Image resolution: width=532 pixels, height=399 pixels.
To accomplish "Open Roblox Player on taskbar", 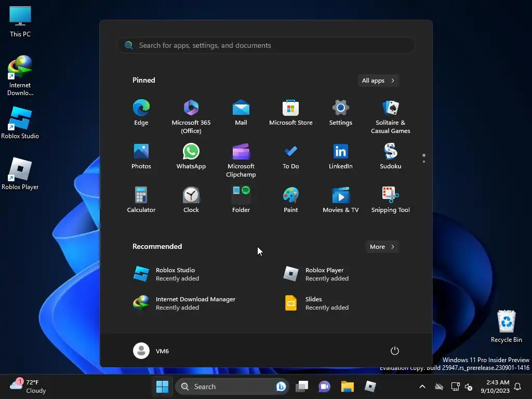I will (x=370, y=387).
